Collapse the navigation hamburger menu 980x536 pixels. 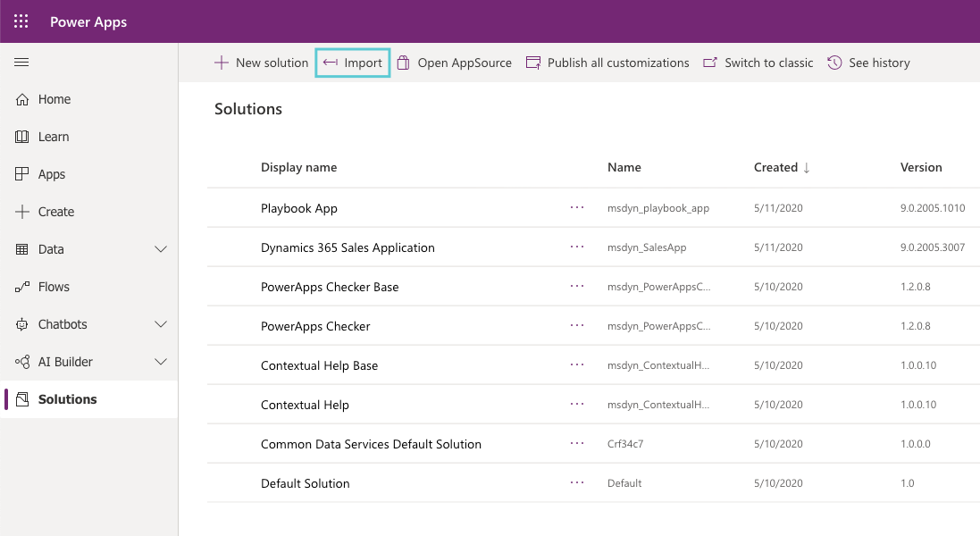pyautogui.click(x=21, y=62)
